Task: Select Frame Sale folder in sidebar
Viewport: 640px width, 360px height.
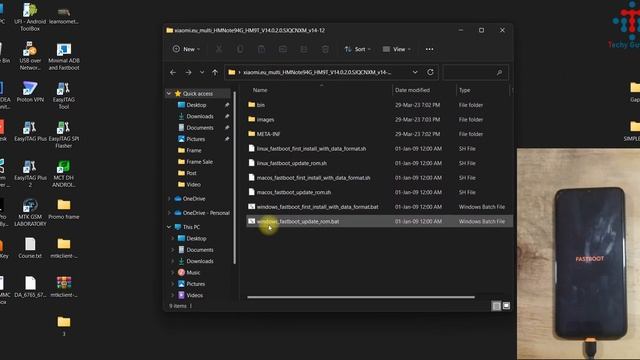Action: (199, 162)
